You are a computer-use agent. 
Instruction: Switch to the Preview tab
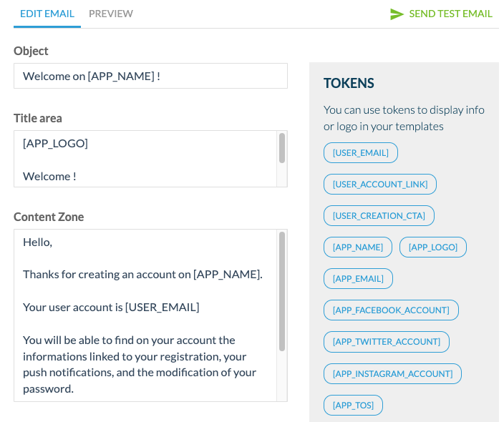pos(110,14)
